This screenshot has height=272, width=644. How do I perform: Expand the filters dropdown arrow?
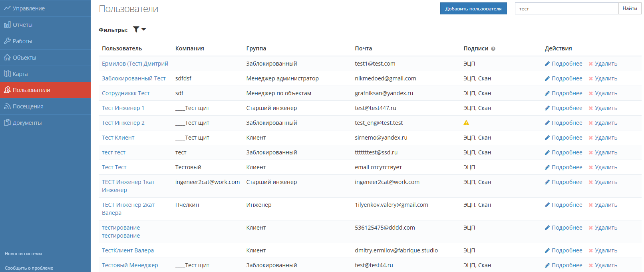coord(144,30)
